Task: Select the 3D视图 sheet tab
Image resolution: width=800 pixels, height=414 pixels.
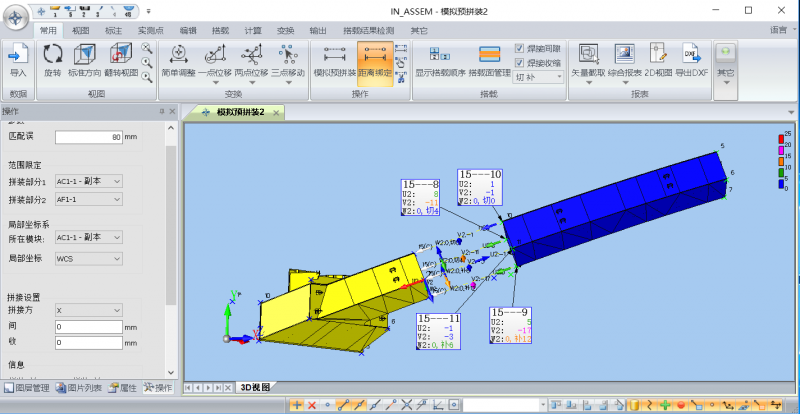Action: (254, 387)
